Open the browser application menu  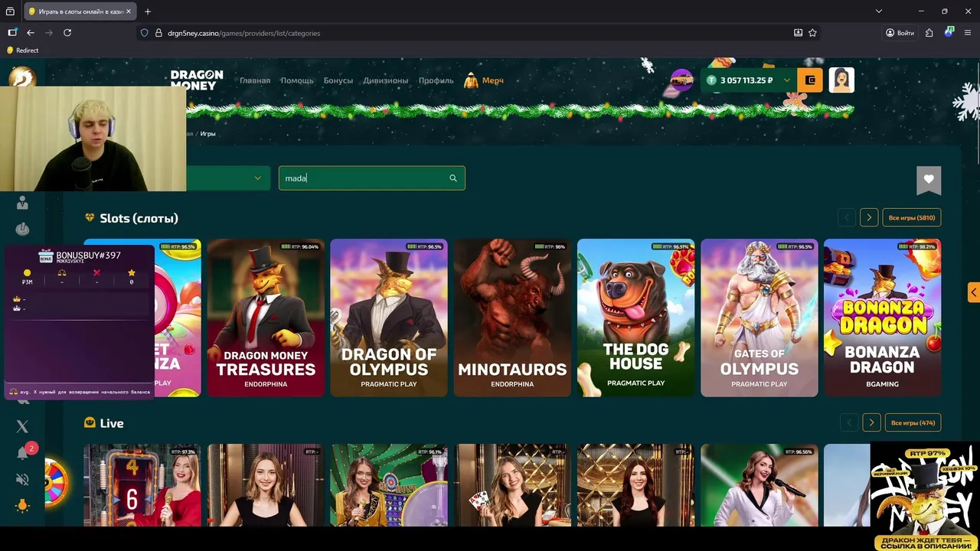(x=968, y=33)
